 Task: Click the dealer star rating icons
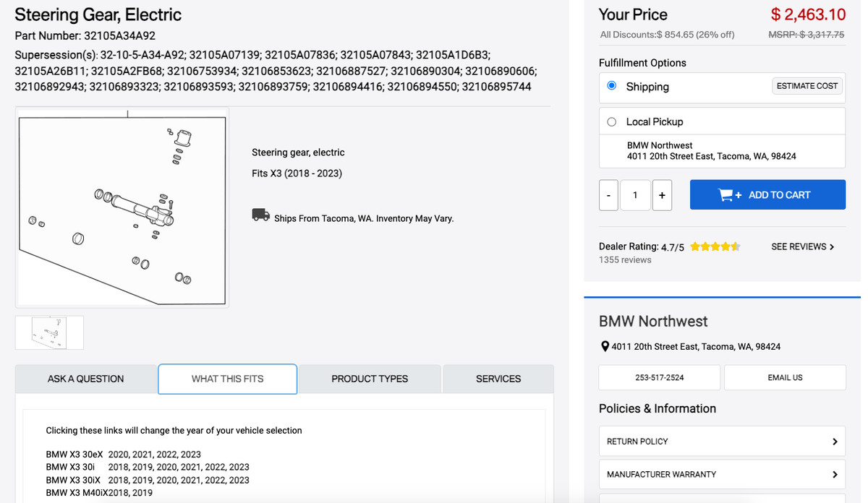[715, 246]
